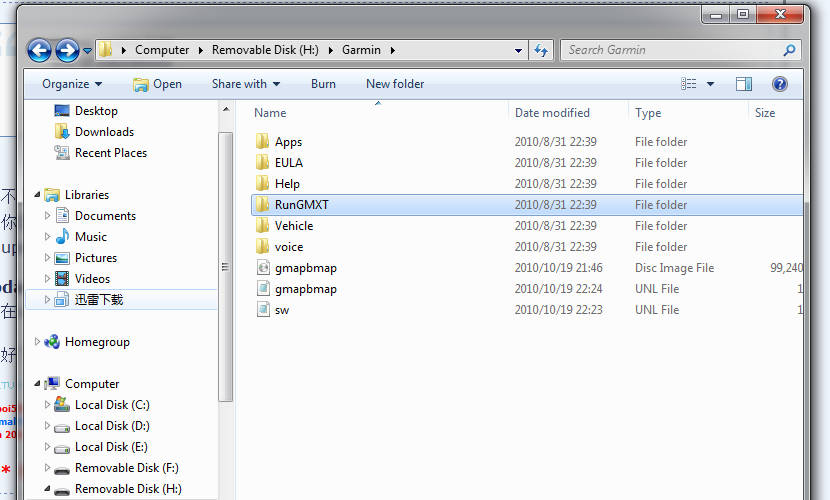Click the search magnifier icon
Viewport: 830px width, 500px height.
(x=789, y=50)
